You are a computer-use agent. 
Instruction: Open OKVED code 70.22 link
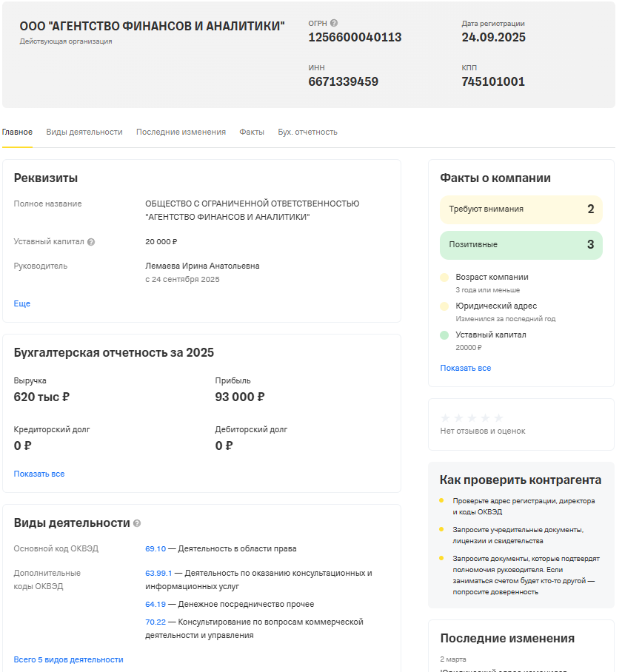(x=155, y=622)
